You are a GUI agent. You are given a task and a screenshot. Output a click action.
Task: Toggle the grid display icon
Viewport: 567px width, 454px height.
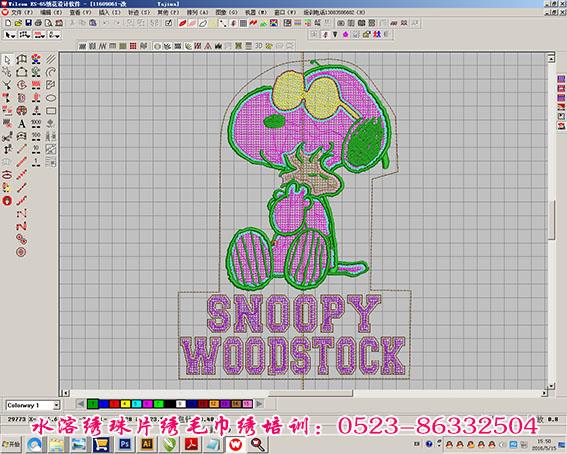243,23
